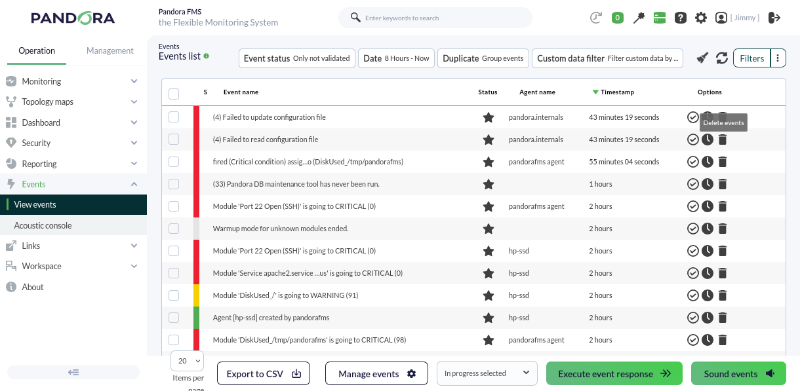
Task: Validate 'Failed to update configuration file' event
Action: pos(692,117)
